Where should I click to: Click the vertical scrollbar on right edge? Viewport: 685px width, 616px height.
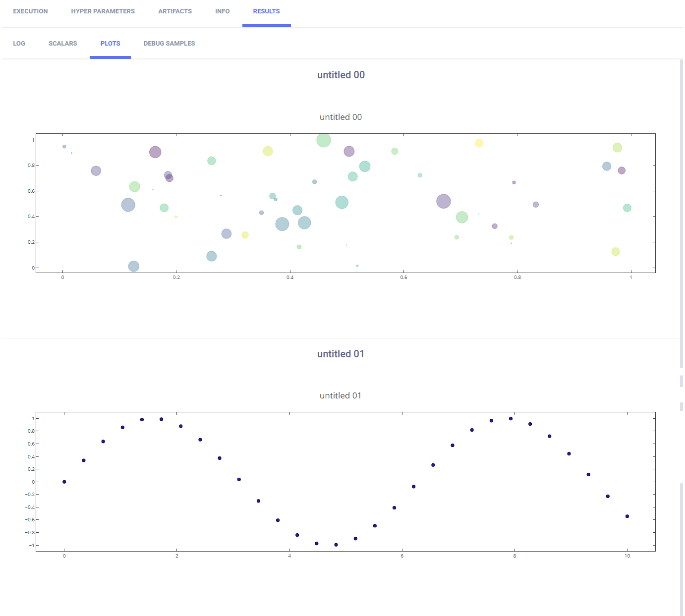tap(682, 213)
